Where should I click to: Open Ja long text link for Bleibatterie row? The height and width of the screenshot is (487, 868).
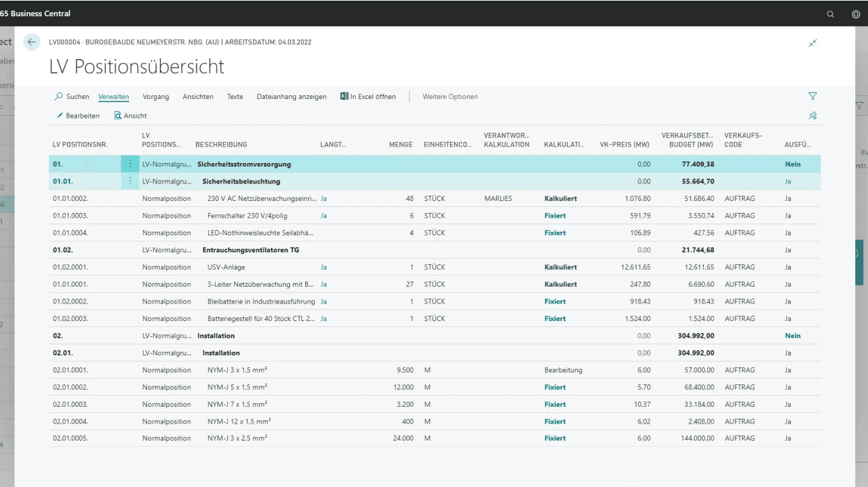(x=323, y=302)
